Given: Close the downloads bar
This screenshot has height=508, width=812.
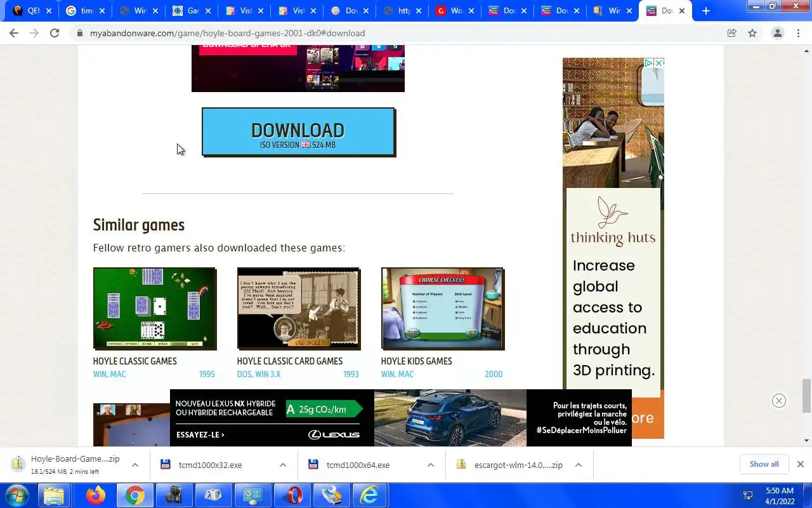Looking at the screenshot, I should [x=800, y=464].
